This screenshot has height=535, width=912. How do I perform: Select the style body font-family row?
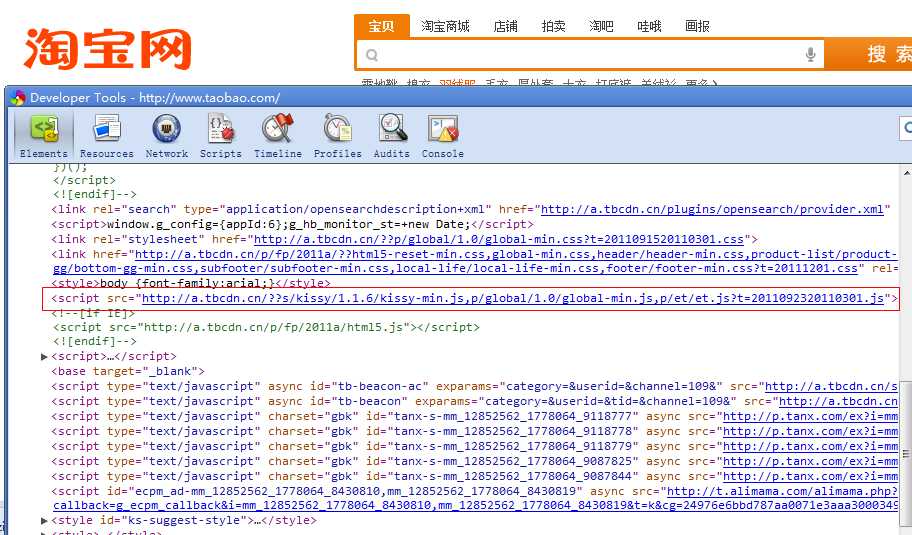pyautogui.click(x=191, y=283)
